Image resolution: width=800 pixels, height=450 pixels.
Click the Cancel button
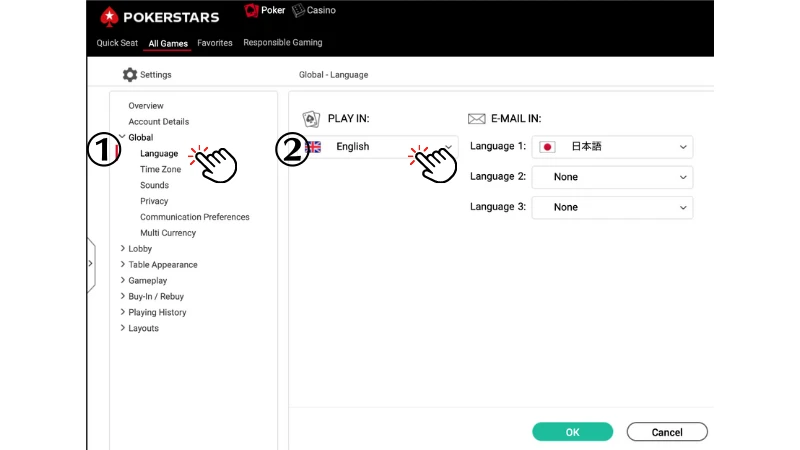tap(667, 432)
